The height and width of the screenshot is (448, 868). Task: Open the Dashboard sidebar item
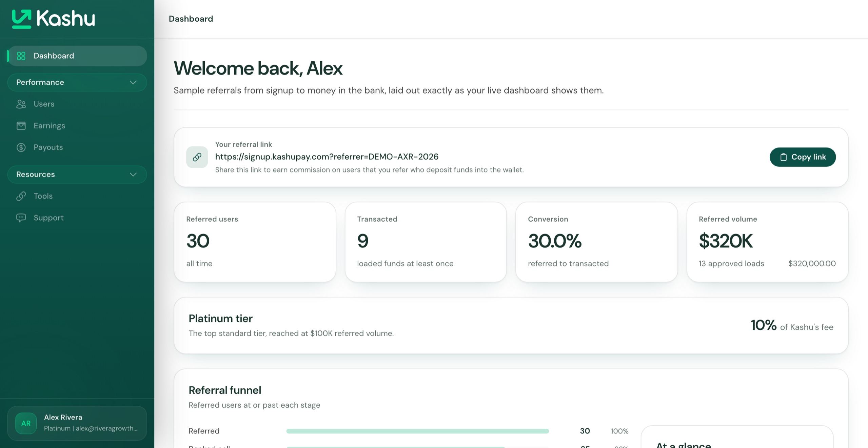pyautogui.click(x=77, y=56)
